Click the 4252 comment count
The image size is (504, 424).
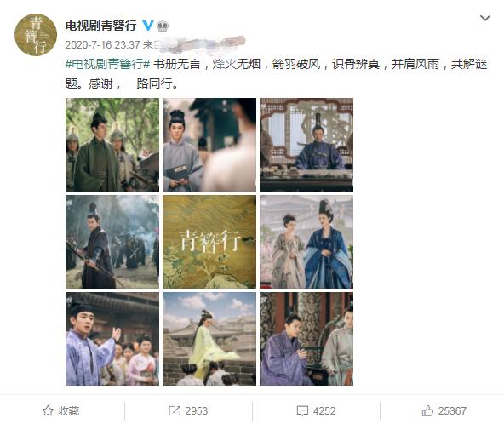[324, 411]
